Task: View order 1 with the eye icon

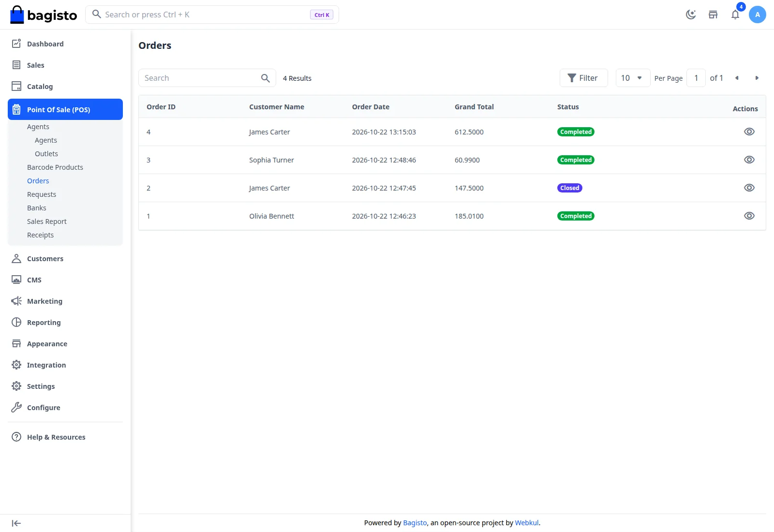Action: (749, 216)
